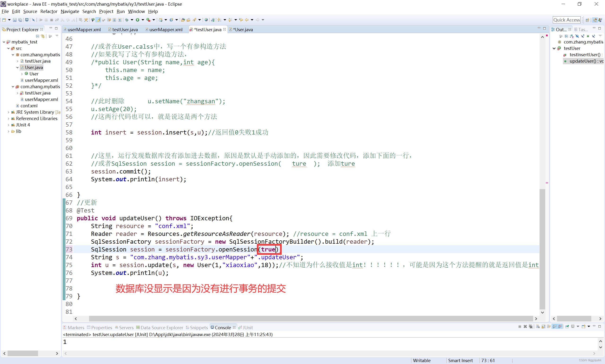The width and height of the screenshot is (605, 364).
Task: Click Collapse All in Project Explorer
Action: [x=38, y=36]
